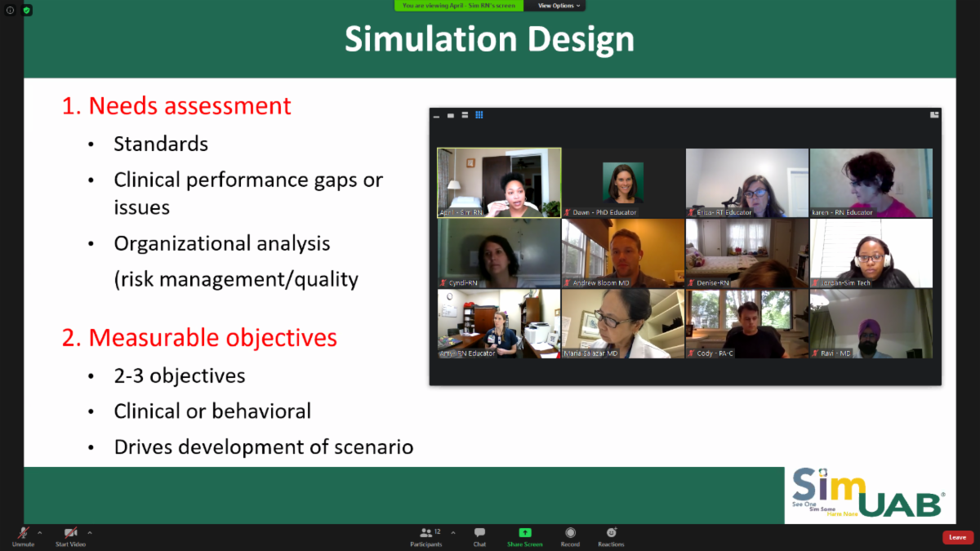Viewport: 980px width, 551px height.
Task: Open the Reactions menu
Action: pos(611,535)
